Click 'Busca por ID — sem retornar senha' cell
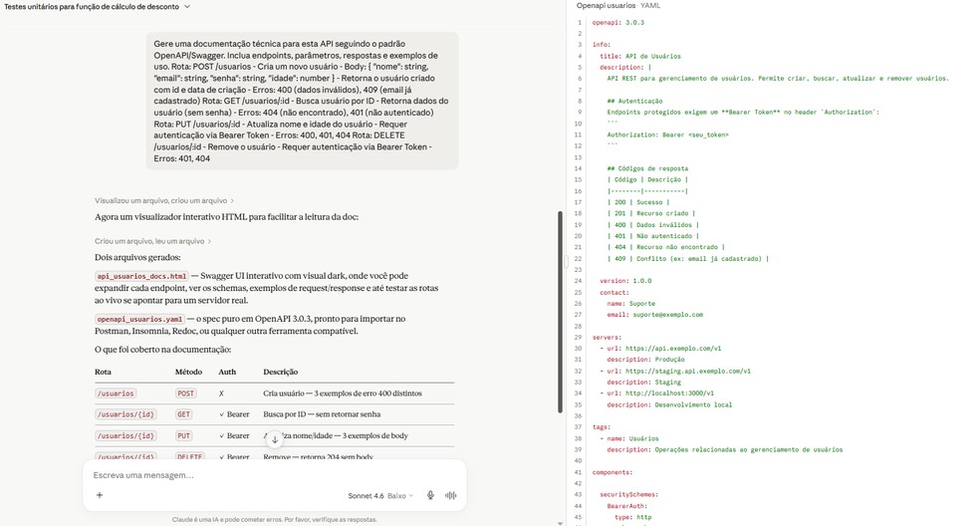 pyautogui.click(x=322, y=414)
